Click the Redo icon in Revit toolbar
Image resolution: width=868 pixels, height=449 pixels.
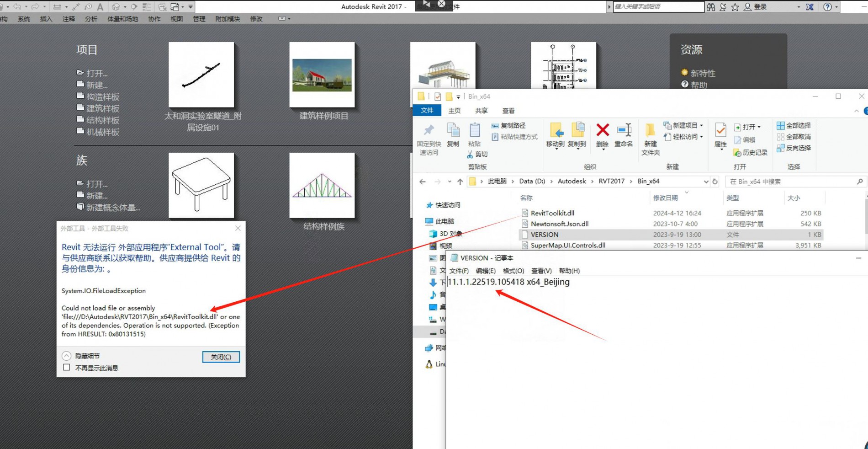click(x=35, y=6)
